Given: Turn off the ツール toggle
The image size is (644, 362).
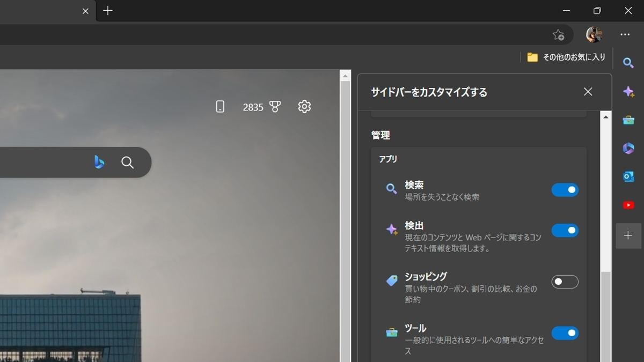Looking at the screenshot, I should click(565, 333).
